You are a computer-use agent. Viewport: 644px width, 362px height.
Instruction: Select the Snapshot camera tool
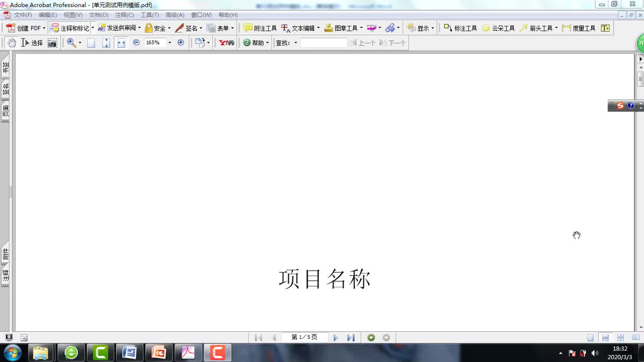(x=52, y=43)
